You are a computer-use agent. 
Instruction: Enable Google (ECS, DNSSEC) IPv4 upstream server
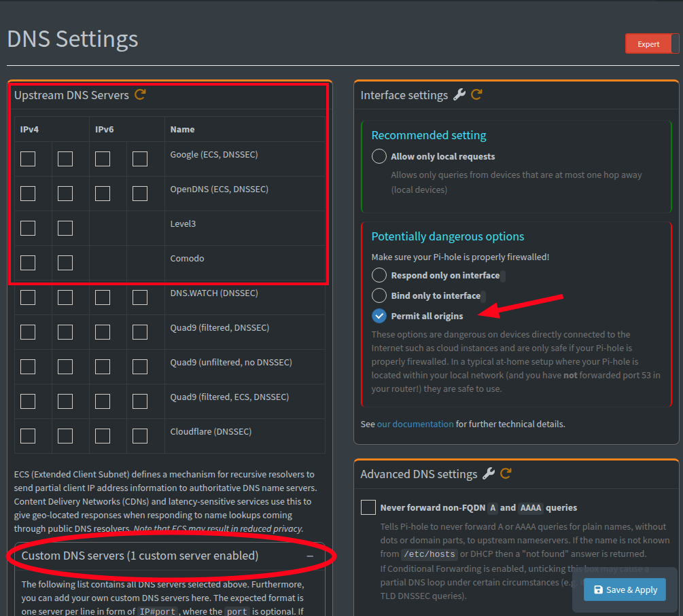click(27, 158)
